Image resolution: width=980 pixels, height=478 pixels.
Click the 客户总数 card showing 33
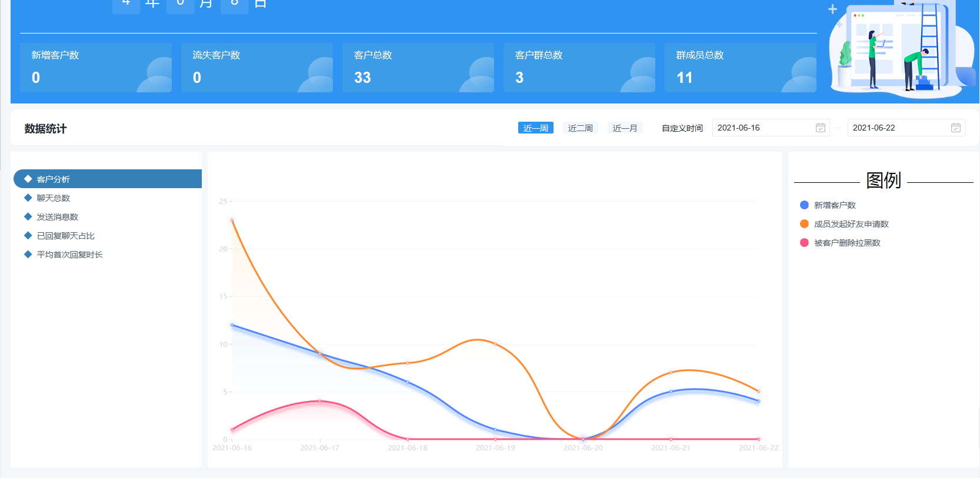tap(418, 67)
